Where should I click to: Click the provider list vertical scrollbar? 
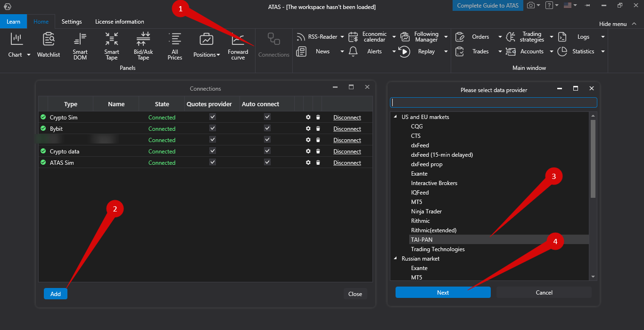pyautogui.click(x=593, y=159)
